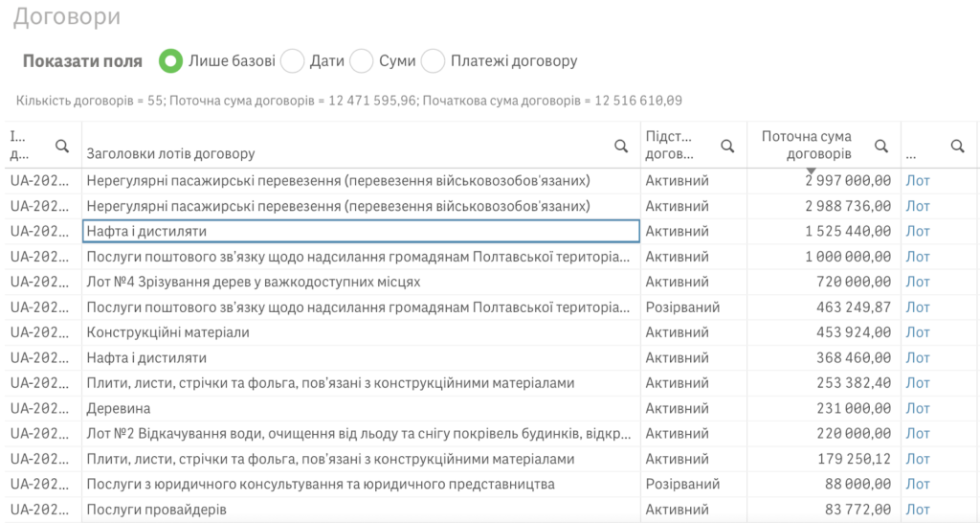The image size is (980, 523).
Task: Click search icon in contract ID column
Action: (x=62, y=146)
